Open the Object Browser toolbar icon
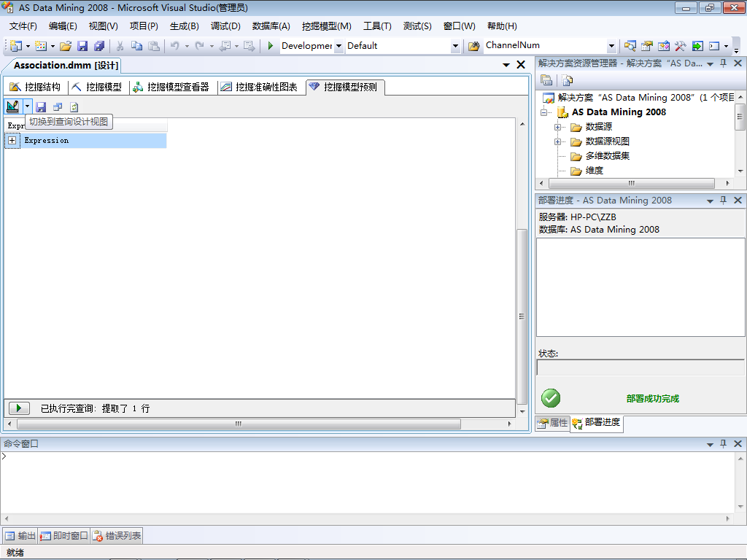The width and height of the screenshot is (747, 560). click(x=664, y=46)
